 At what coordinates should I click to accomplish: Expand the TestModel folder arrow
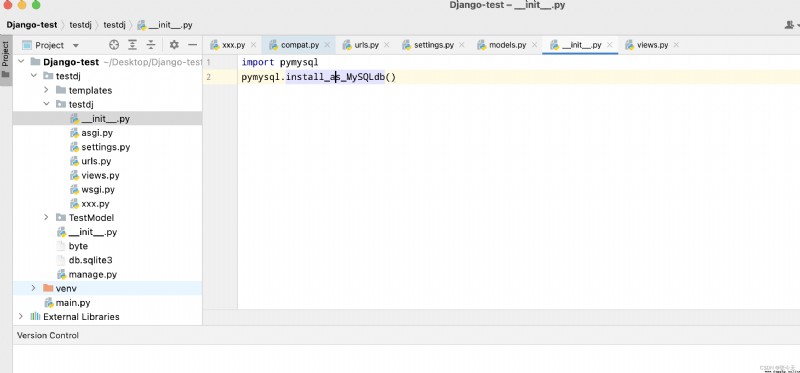tap(46, 217)
